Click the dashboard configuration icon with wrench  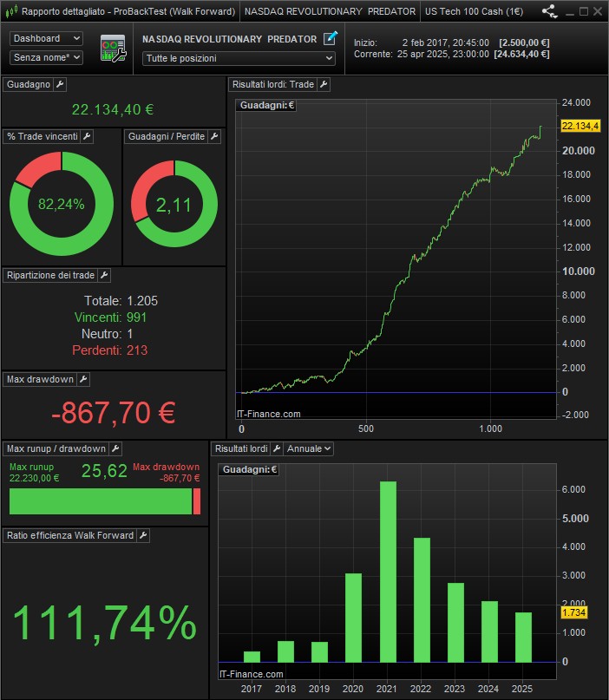[114, 49]
